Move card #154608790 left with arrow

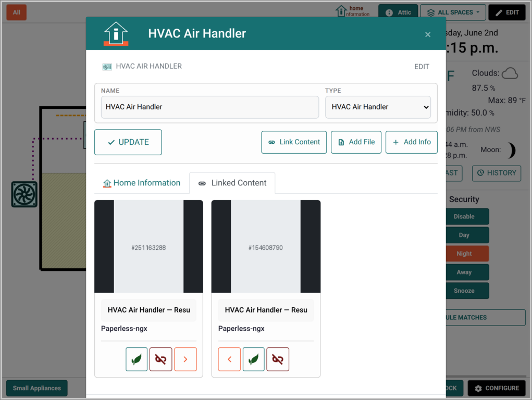(229, 359)
